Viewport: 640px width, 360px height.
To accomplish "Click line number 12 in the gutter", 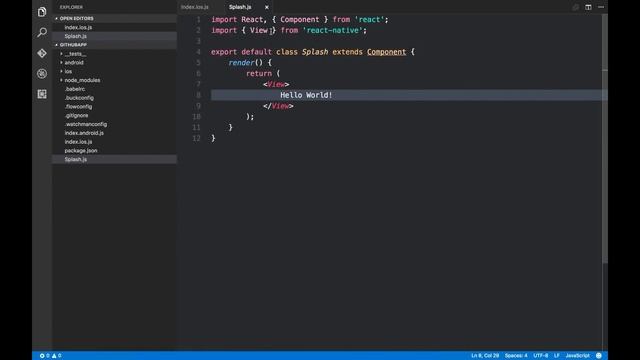I will click(196, 138).
